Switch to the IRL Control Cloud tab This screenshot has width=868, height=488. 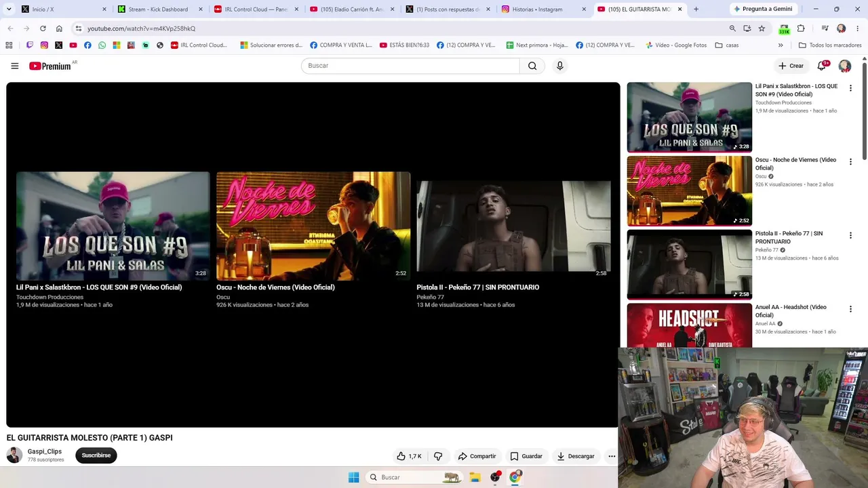(x=256, y=9)
